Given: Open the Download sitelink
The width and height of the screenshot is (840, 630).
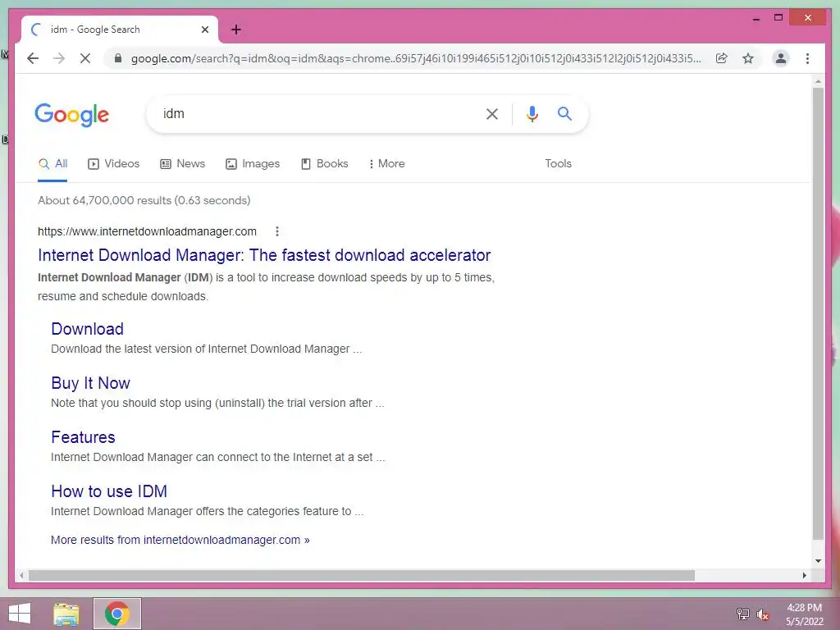Looking at the screenshot, I should point(87,329).
